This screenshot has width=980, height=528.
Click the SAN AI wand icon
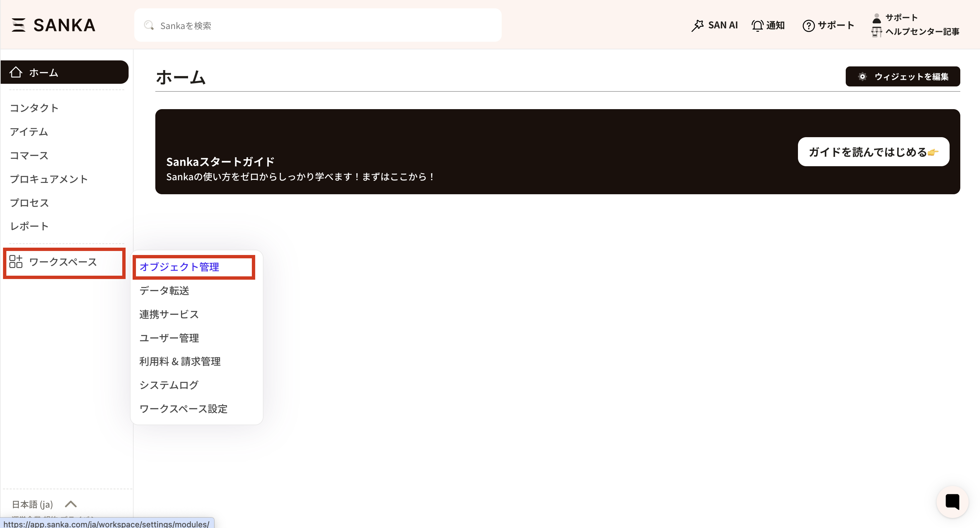[697, 25]
